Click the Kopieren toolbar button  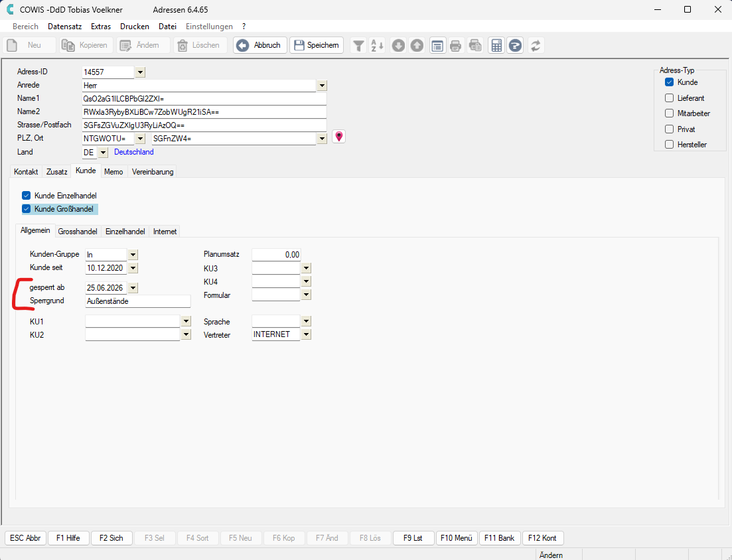86,45
